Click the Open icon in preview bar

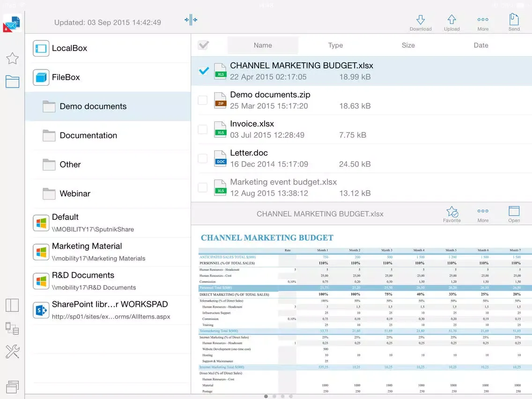(x=514, y=214)
